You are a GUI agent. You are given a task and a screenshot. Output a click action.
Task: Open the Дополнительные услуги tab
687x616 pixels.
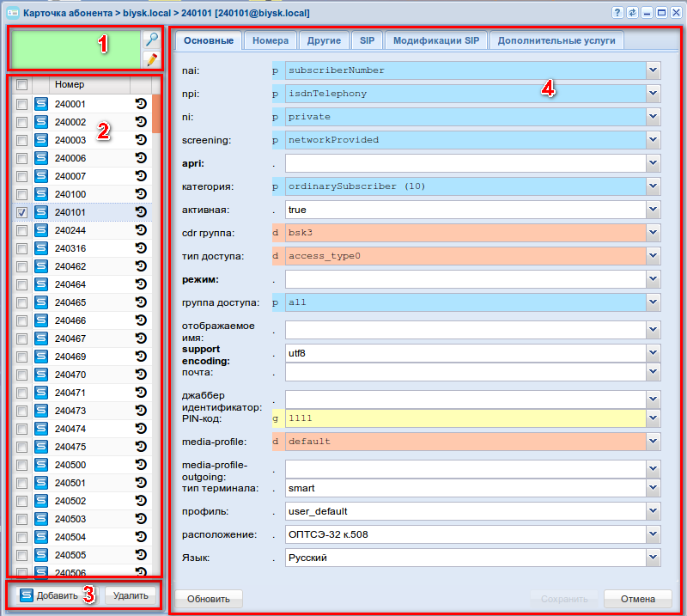556,40
